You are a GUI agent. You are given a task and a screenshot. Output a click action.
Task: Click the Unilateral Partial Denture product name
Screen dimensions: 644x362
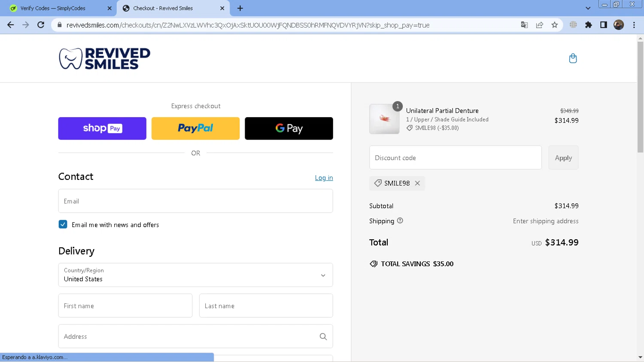442,111
